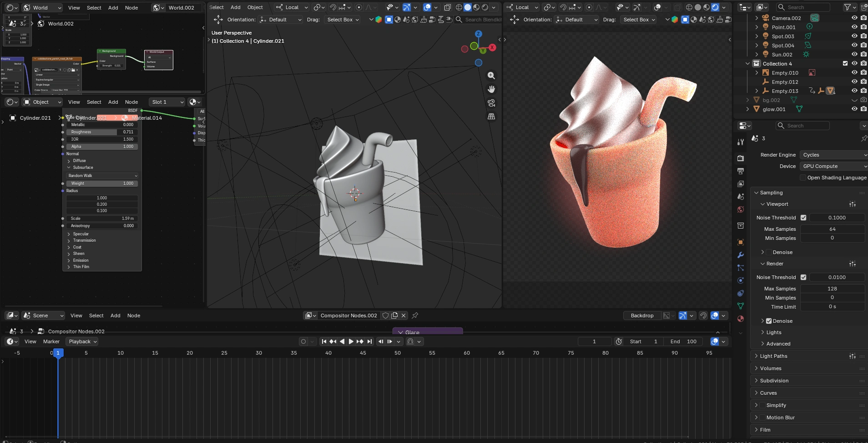Toggle the render Noise Threshold checkbox

click(x=803, y=277)
